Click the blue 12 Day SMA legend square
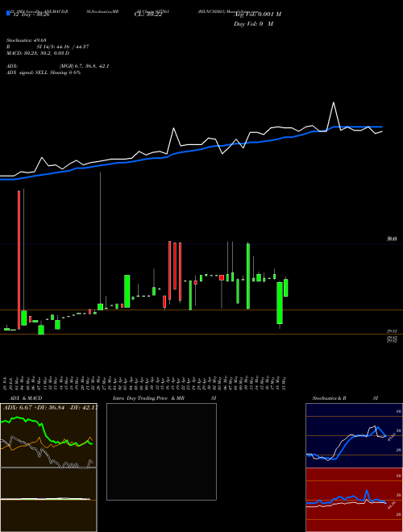This screenshot has width=403, height=532. [x=8, y=13]
